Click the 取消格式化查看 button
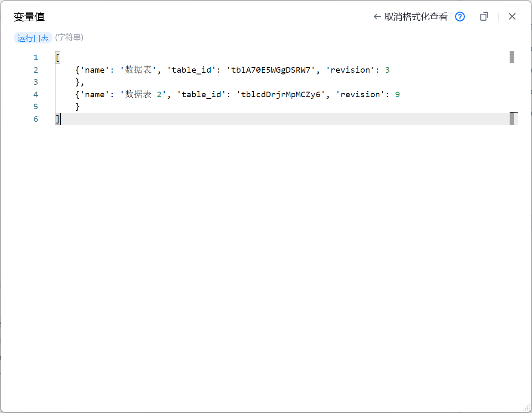 click(x=411, y=17)
